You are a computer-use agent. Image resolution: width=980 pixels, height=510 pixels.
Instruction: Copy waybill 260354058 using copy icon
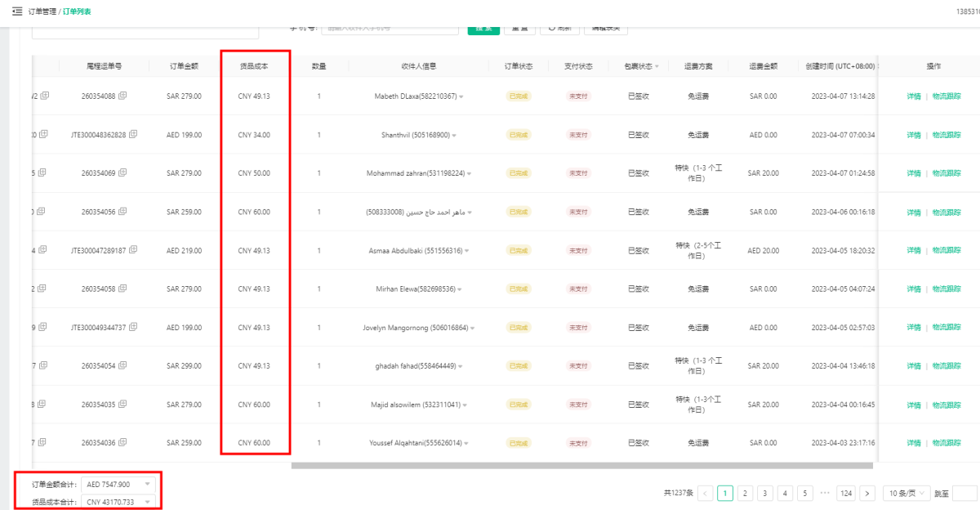coord(122,289)
